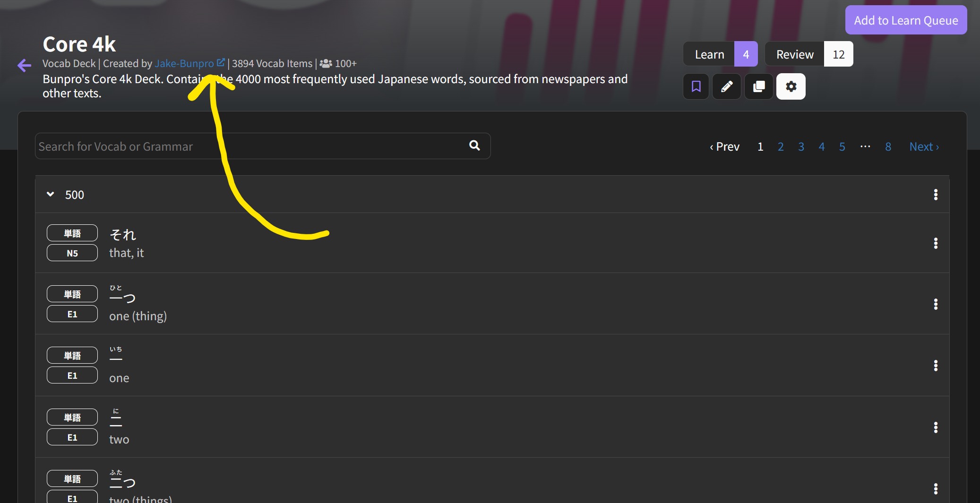This screenshot has height=503, width=980.
Task: Go to page 4
Action: 822,147
